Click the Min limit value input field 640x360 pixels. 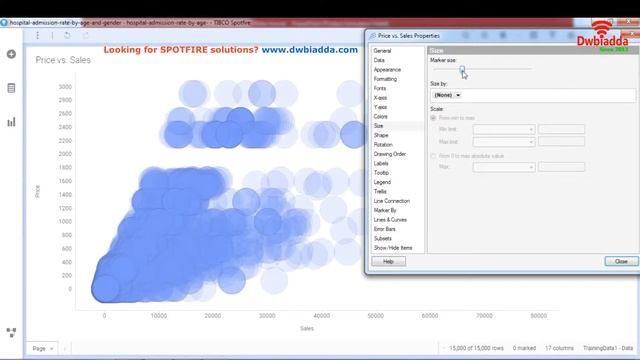(x=561, y=129)
